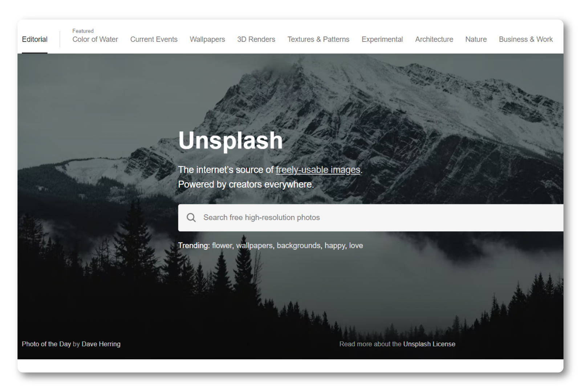Click the trending term wallpapers
Image resolution: width=581 pixels, height=392 pixels.
[x=254, y=246]
